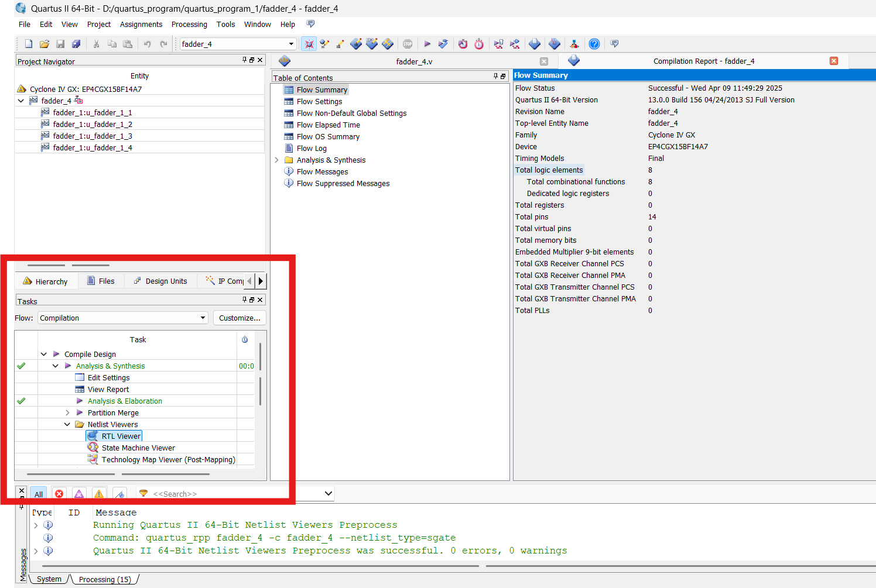
Task: Pin the Table of Contents panel
Action: (495, 76)
